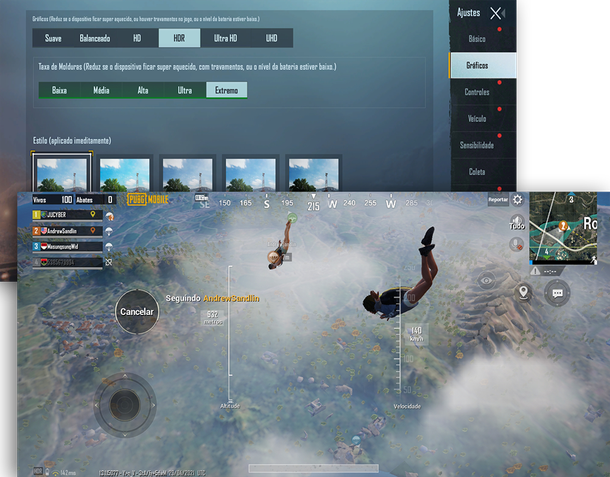Tap the green marker above falling teammate

click(292, 217)
